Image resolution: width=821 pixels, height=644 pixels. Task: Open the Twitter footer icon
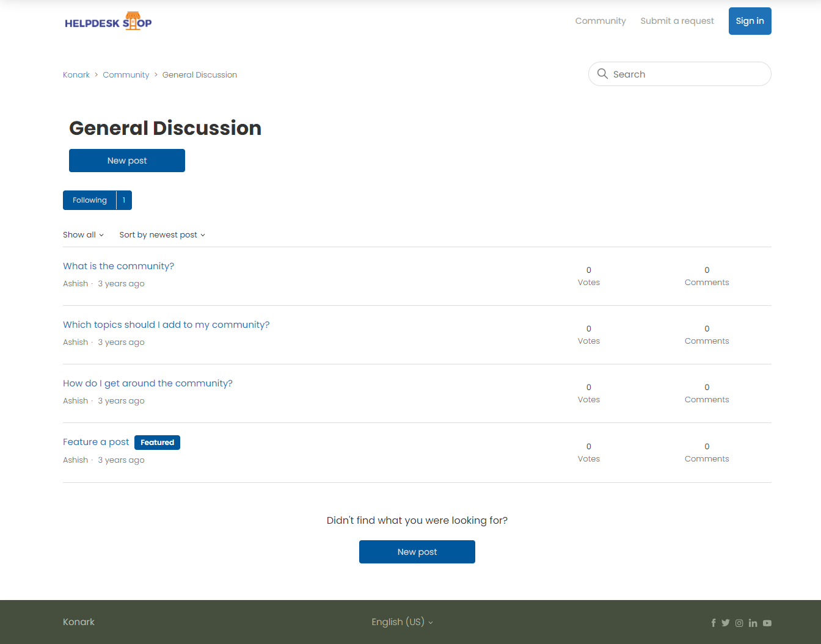[725, 623]
